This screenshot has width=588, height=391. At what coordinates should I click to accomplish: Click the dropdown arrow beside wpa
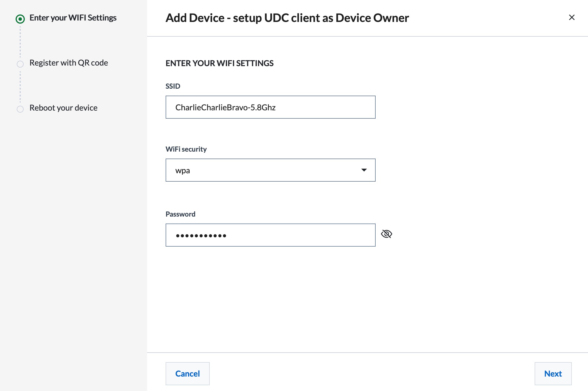pyautogui.click(x=364, y=170)
